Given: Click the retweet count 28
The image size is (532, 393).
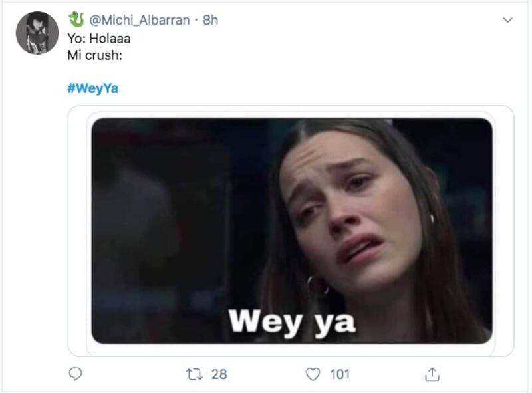Looking at the screenshot, I should pyautogui.click(x=219, y=374).
